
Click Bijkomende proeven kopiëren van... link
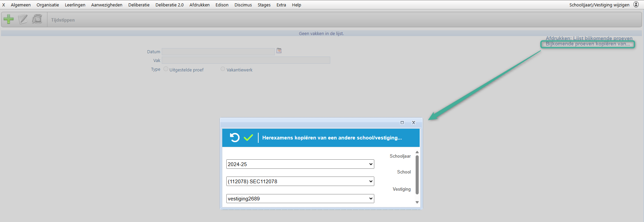coord(588,44)
